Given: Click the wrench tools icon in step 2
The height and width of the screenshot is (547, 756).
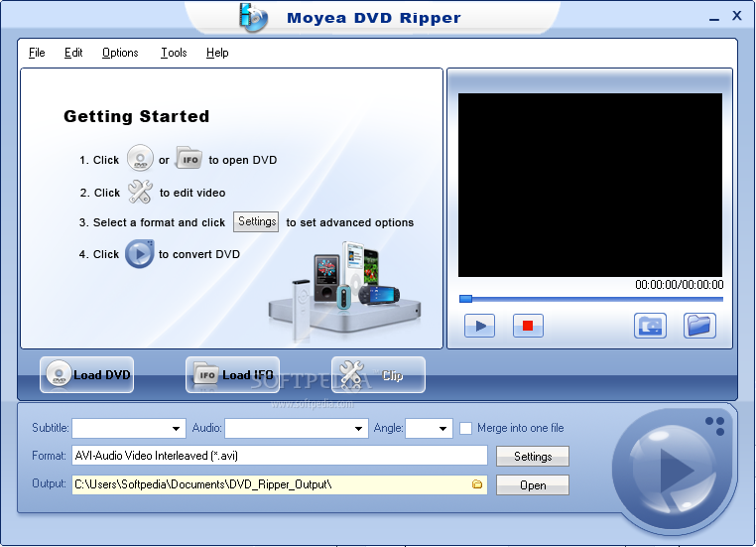Looking at the screenshot, I should (140, 192).
